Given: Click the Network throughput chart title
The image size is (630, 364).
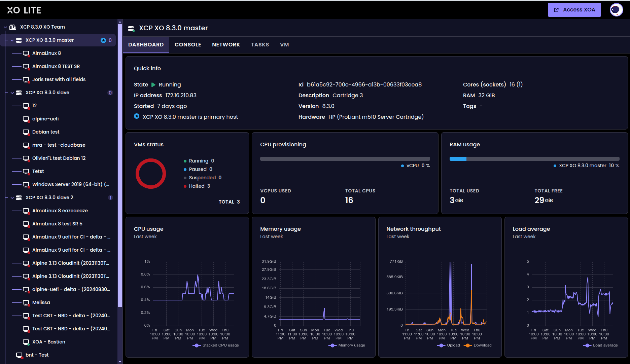Looking at the screenshot, I should tap(413, 229).
